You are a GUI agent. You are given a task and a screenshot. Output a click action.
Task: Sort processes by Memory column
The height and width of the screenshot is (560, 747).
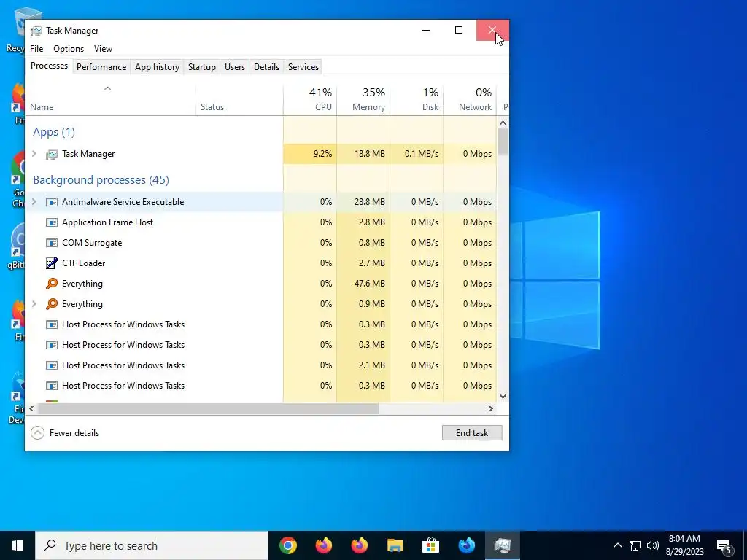click(363, 100)
